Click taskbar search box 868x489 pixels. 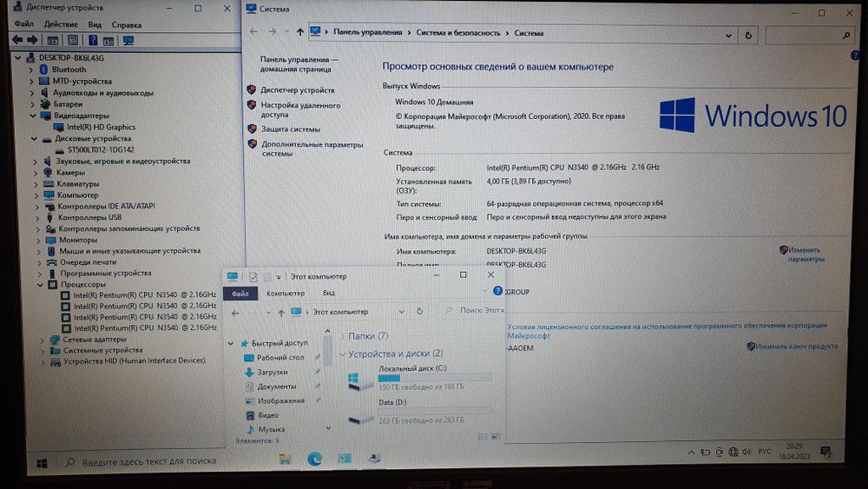(x=148, y=461)
